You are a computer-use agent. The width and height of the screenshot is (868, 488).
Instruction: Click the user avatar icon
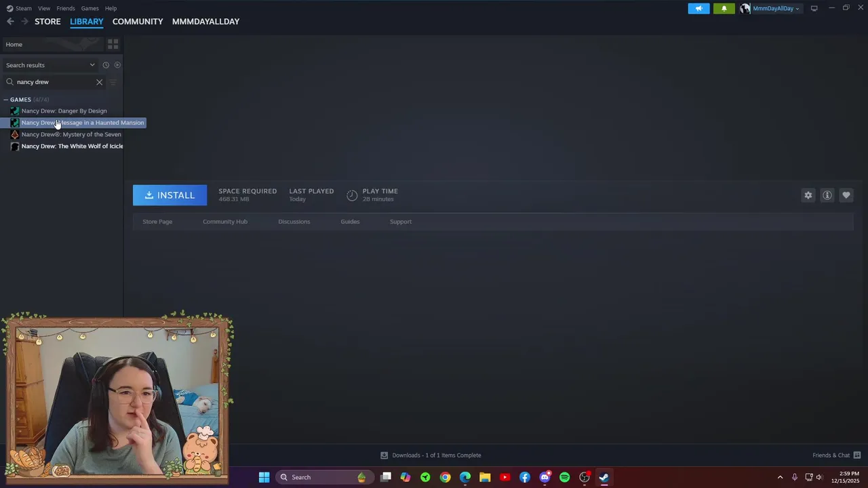point(745,8)
